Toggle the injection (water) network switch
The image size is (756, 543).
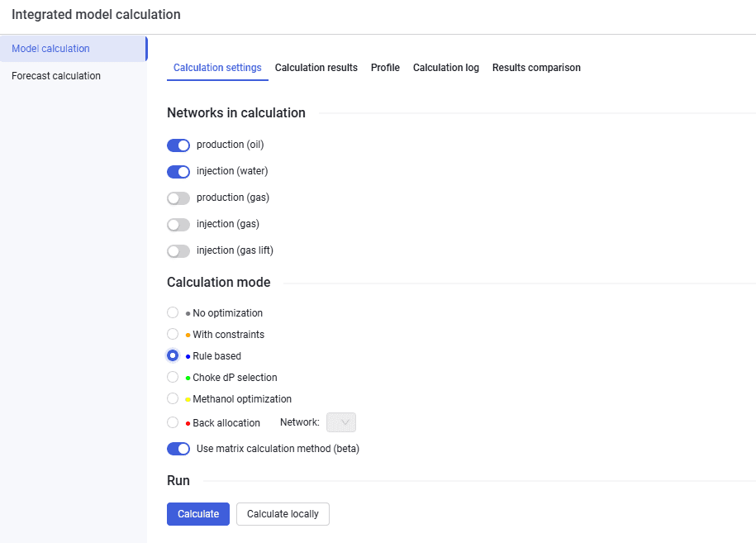click(178, 172)
